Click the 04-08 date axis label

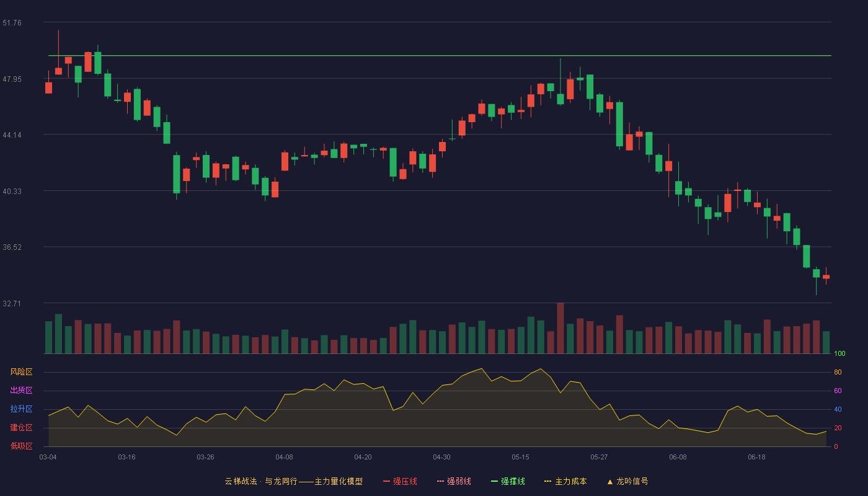tap(284, 457)
